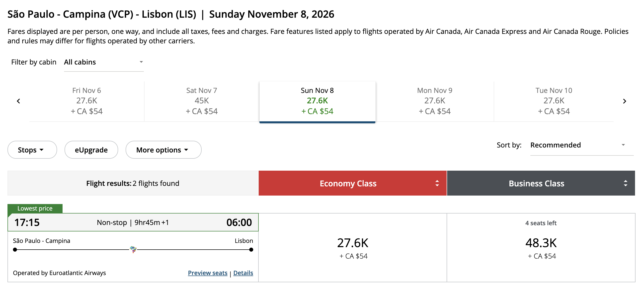Open the Sort by Recommended dropdown
This screenshot has width=644, height=285.
(581, 145)
